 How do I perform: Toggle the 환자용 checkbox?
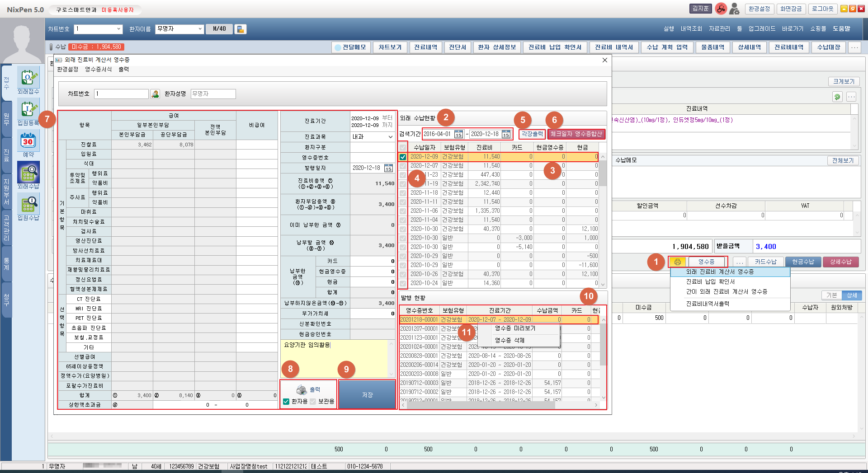[x=286, y=401]
